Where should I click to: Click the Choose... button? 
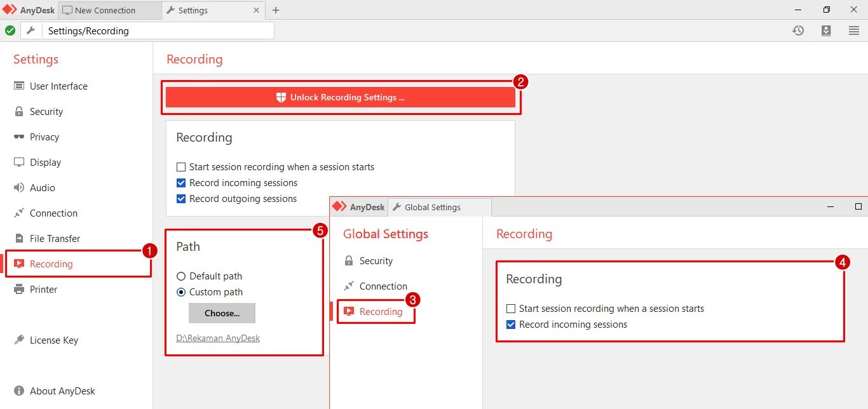222,313
